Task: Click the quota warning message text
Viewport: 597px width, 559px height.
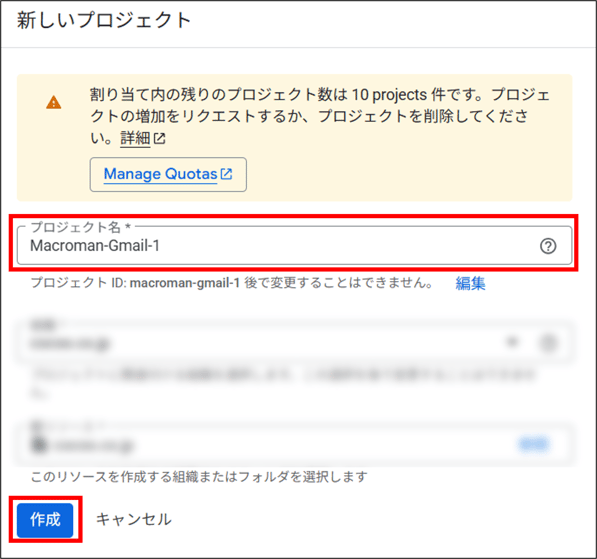Action: pos(320,116)
